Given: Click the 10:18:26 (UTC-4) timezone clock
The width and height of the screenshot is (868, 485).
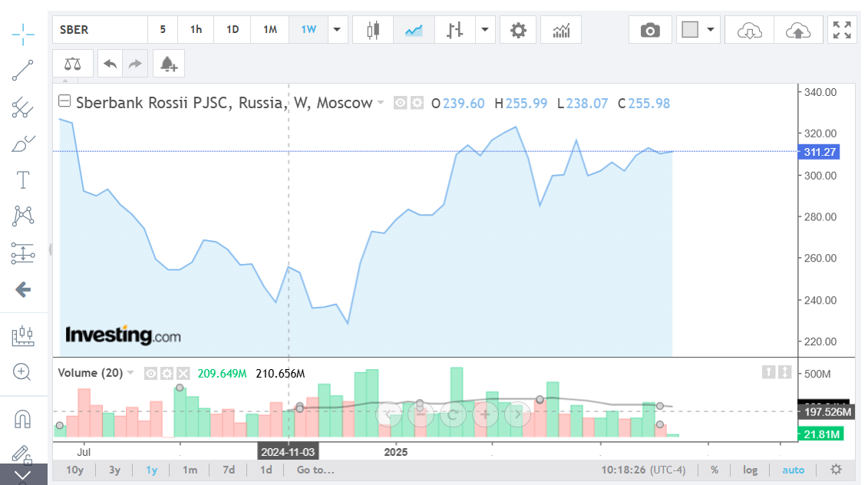Looking at the screenshot, I should click(643, 470).
